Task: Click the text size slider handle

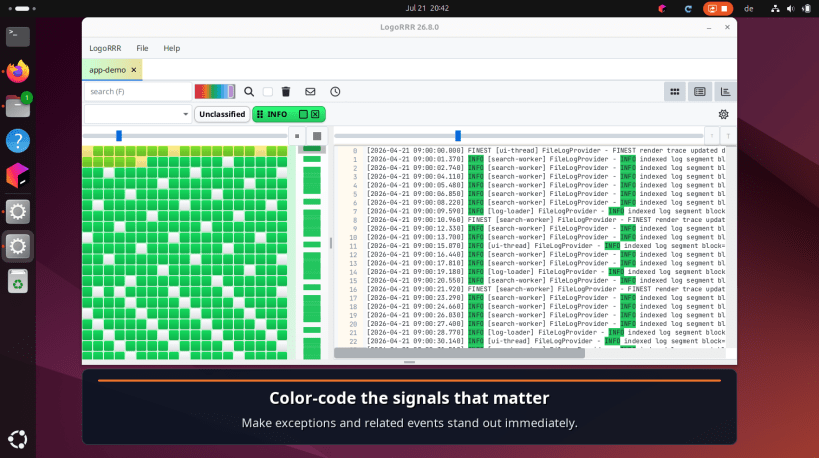Action: (458, 136)
